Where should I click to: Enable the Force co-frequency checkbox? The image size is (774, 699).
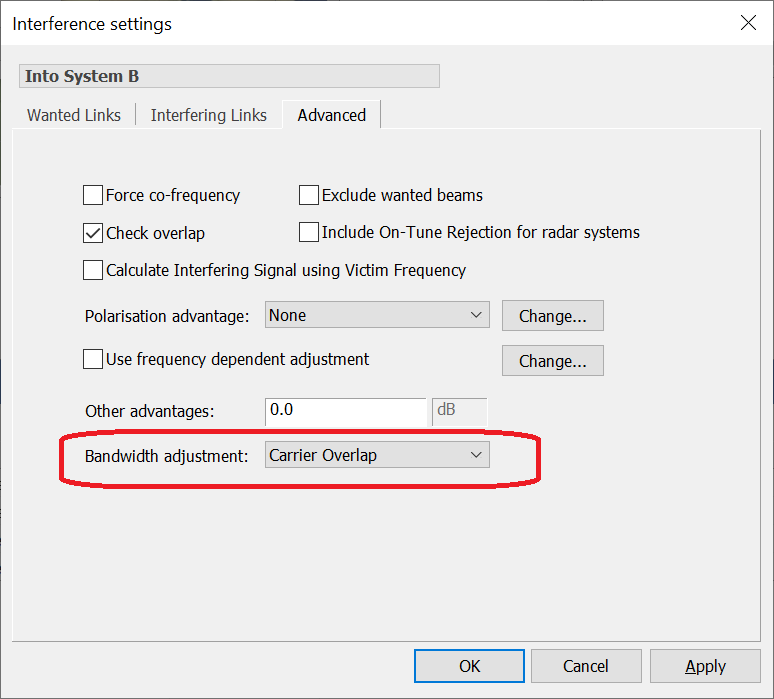(93, 195)
